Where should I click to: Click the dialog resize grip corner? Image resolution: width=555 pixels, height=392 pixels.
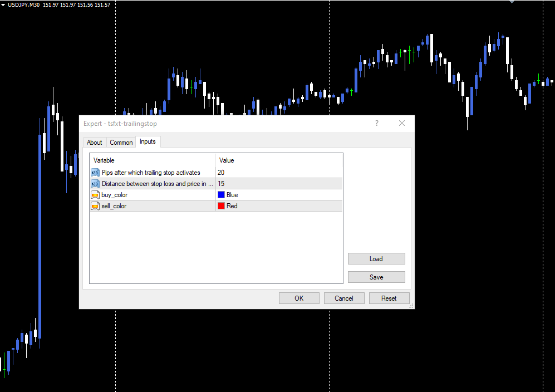click(411, 306)
